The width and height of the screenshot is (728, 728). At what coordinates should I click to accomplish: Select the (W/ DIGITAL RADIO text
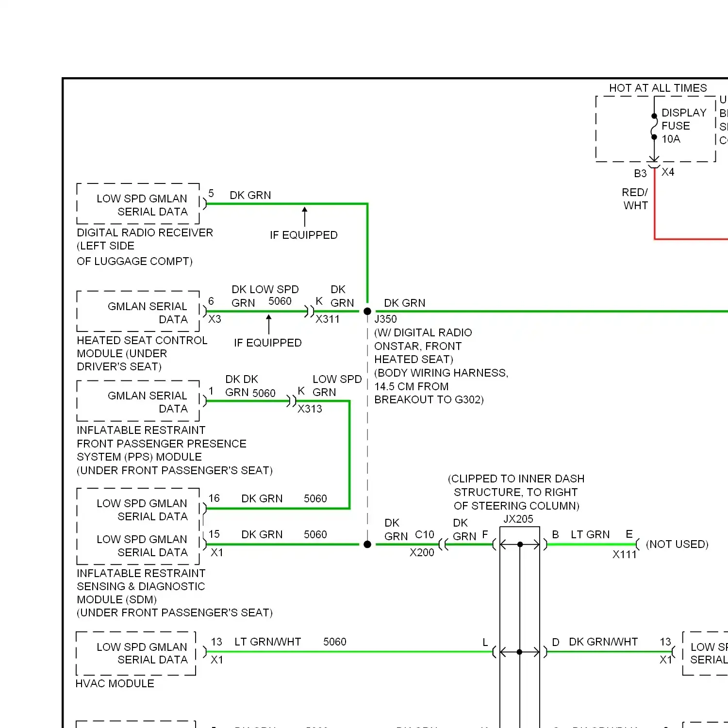coord(423,332)
